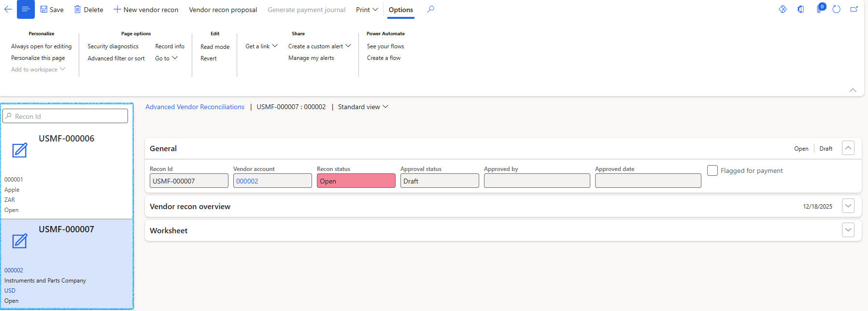868x311 pixels.
Task: Open the Print menu
Action: tap(367, 10)
